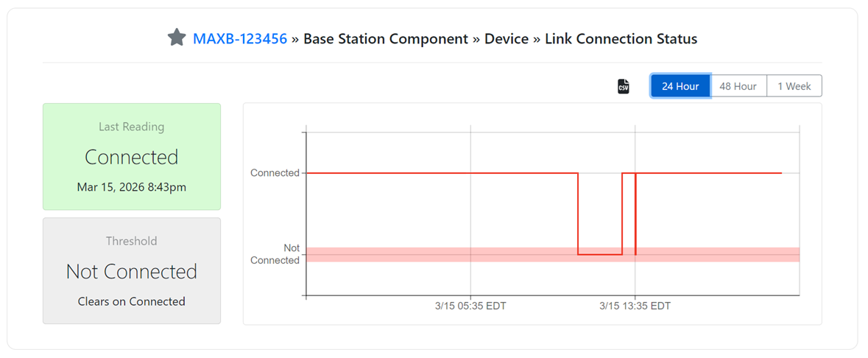Show the 1 Week time range
The image size is (868, 358).
click(x=794, y=86)
